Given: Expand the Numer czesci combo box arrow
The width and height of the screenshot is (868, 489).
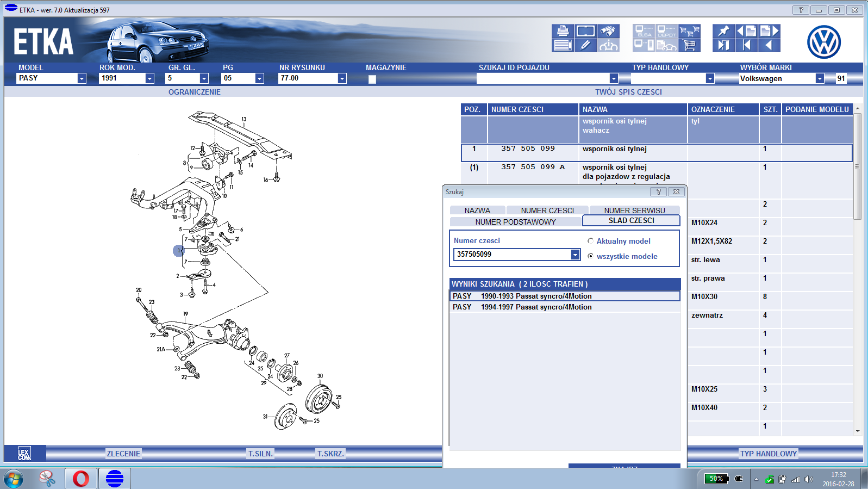Looking at the screenshot, I should (x=575, y=255).
